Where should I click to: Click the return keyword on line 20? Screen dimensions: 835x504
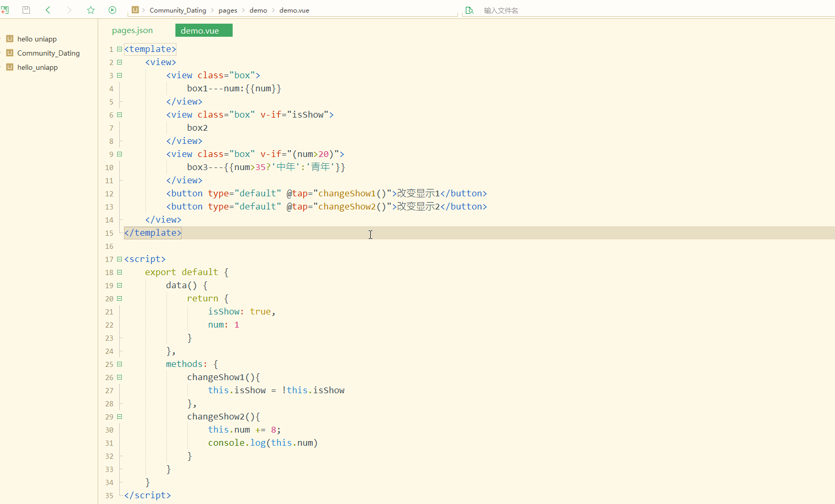click(x=203, y=298)
